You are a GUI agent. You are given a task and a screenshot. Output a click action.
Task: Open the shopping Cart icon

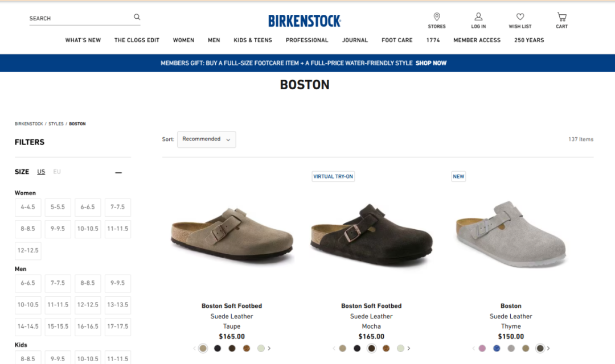coord(562,17)
